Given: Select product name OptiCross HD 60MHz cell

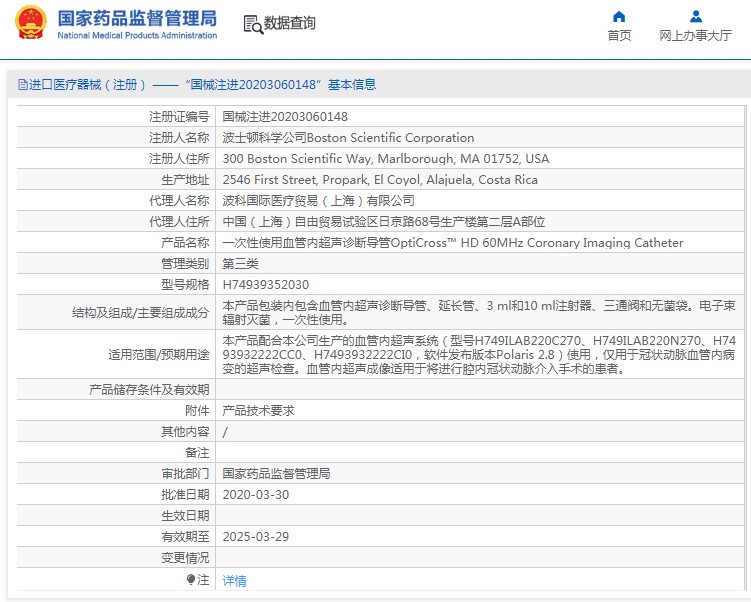Looking at the screenshot, I should (453, 243).
